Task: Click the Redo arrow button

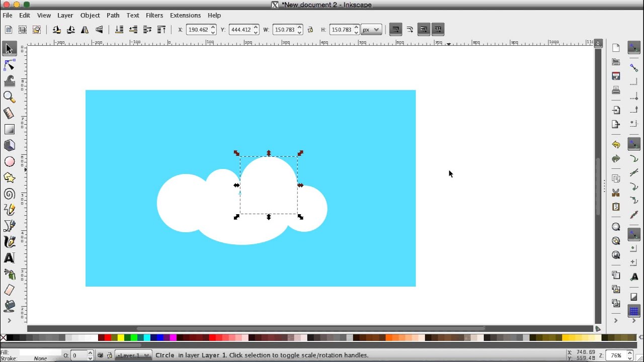Action: click(x=616, y=159)
